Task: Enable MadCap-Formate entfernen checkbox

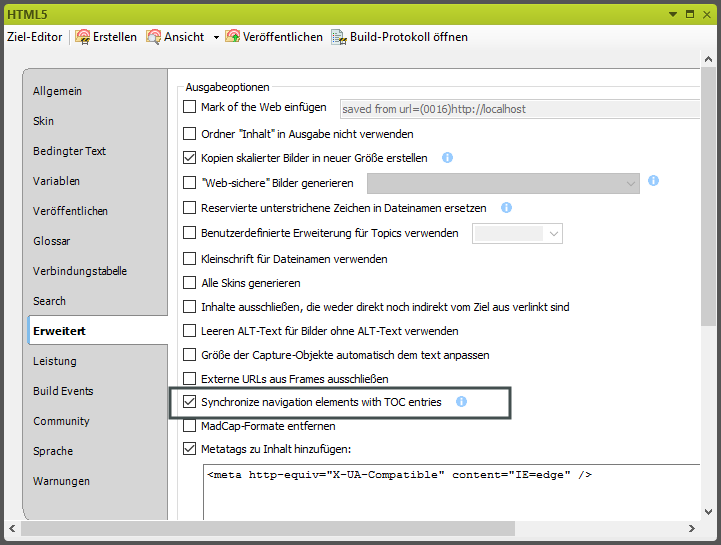Action: 190,427
